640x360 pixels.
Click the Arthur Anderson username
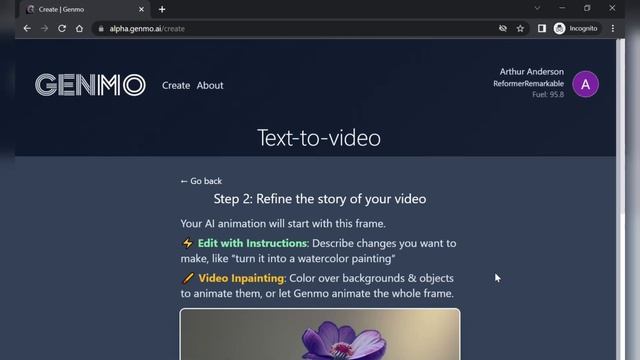(x=531, y=72)
